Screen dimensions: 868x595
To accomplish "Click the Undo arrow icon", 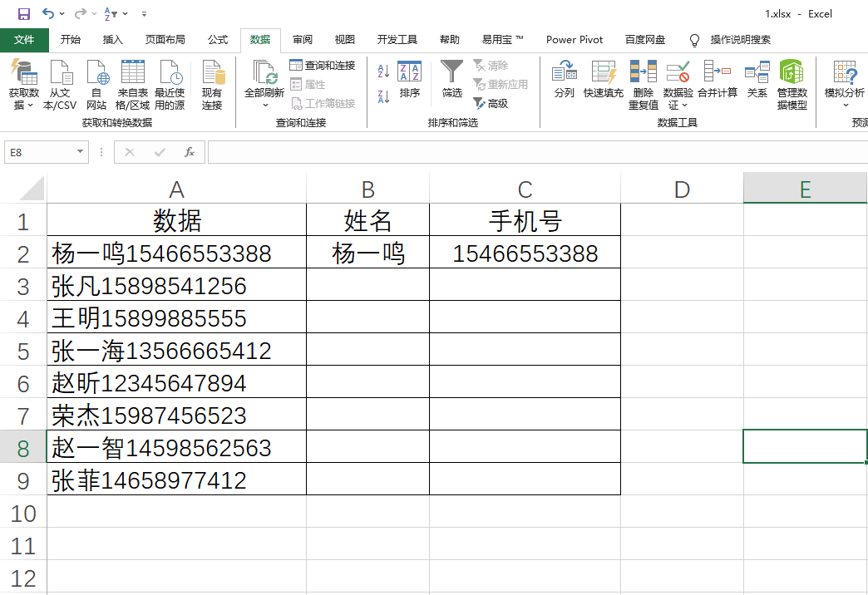I will pyautogui.click(x=48, y=14).
